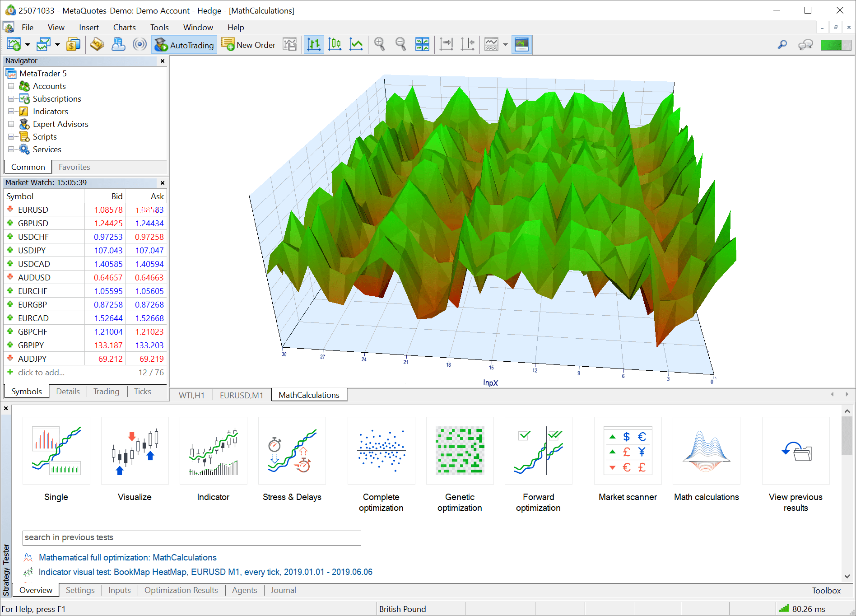
Task: Toggle the AutoTrading button
Action: pyautogui.click(x=184, y=45)
